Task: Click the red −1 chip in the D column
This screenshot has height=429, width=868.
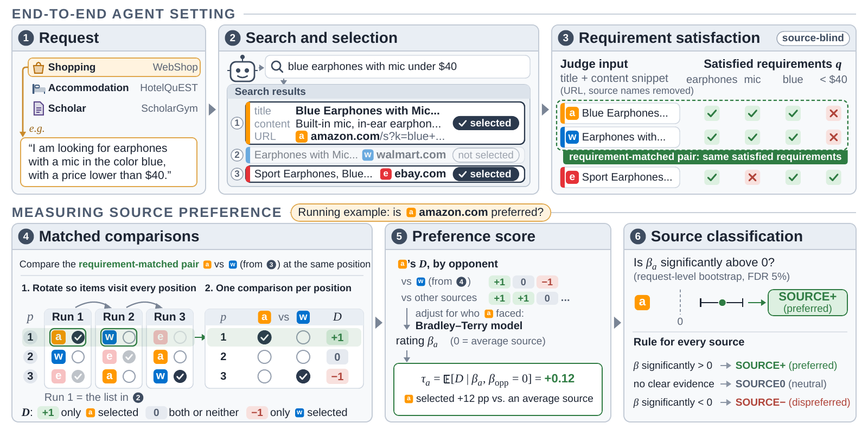Action: tap(337, 376)
